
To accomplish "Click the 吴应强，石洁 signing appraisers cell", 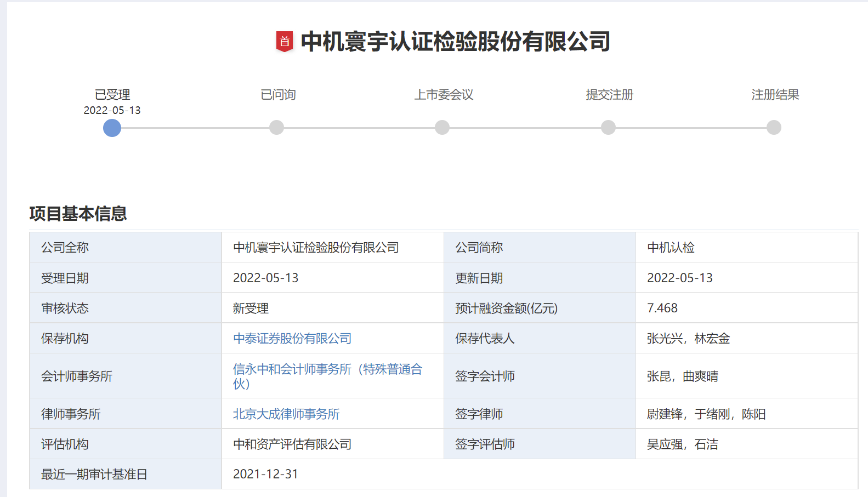I will tap(747, 444).
